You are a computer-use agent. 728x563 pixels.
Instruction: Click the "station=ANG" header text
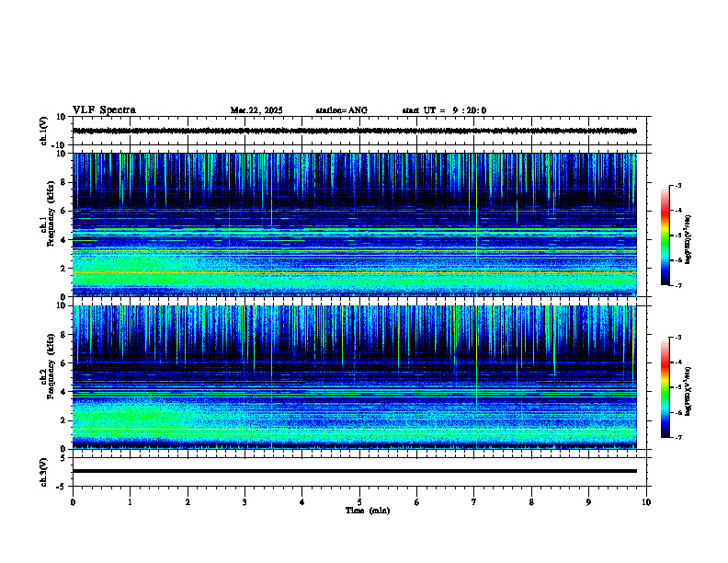342,110
